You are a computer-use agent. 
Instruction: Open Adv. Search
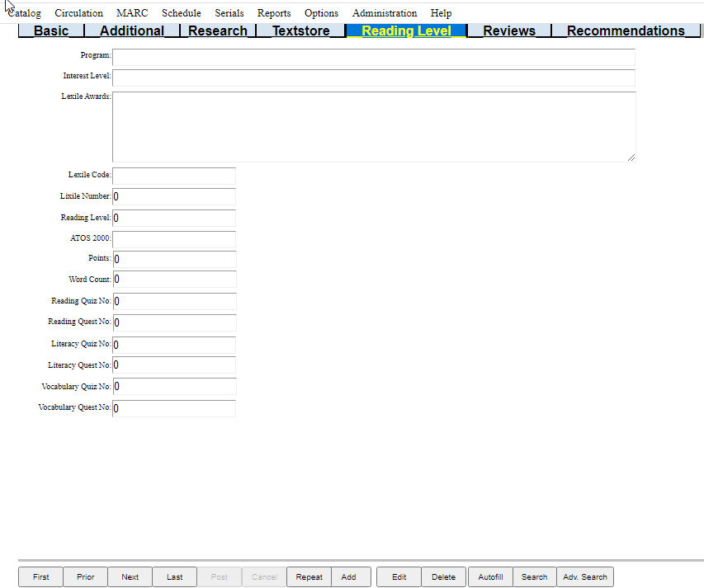click(x=585, y=577)
